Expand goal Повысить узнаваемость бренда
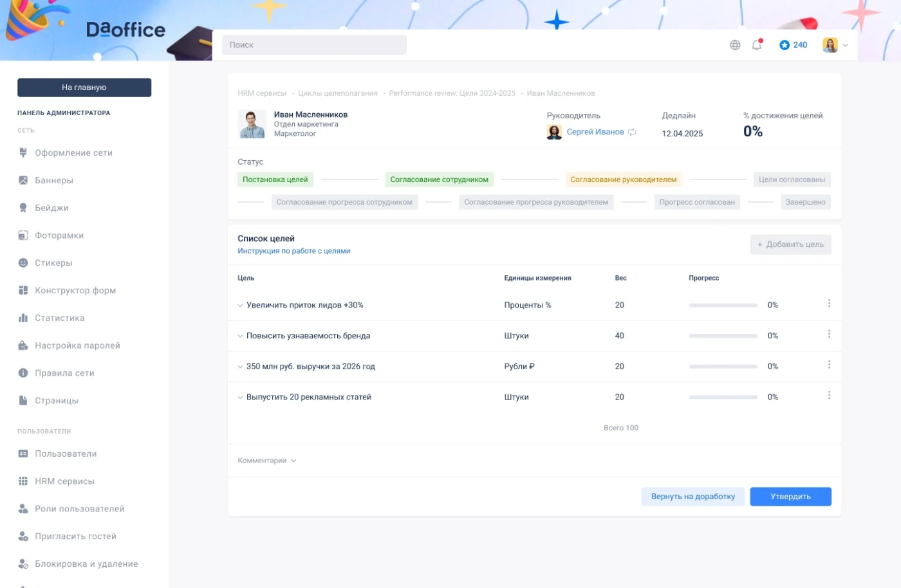The width and height of the screenshot is (901, 588). [x=240, y=336]
